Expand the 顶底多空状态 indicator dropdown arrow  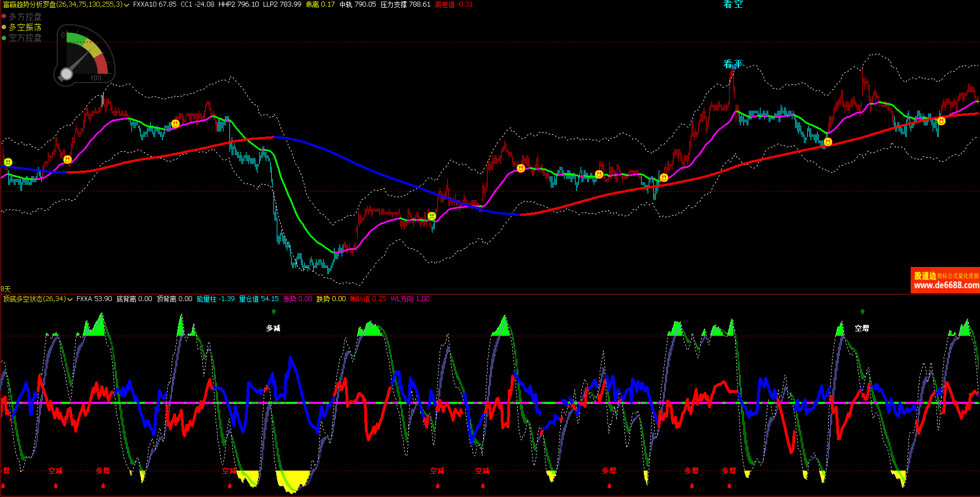click(70, 299)
